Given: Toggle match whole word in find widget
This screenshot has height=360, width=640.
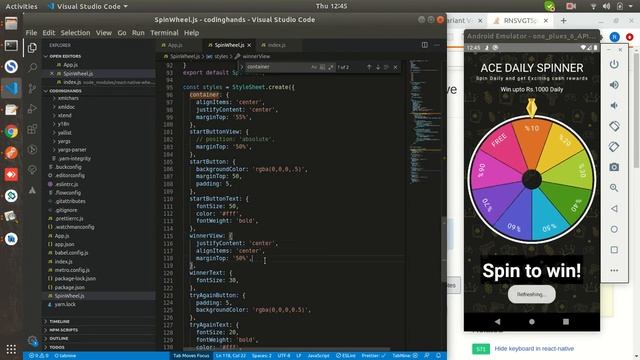Looking at the screenshot, I should pos(322,67).
